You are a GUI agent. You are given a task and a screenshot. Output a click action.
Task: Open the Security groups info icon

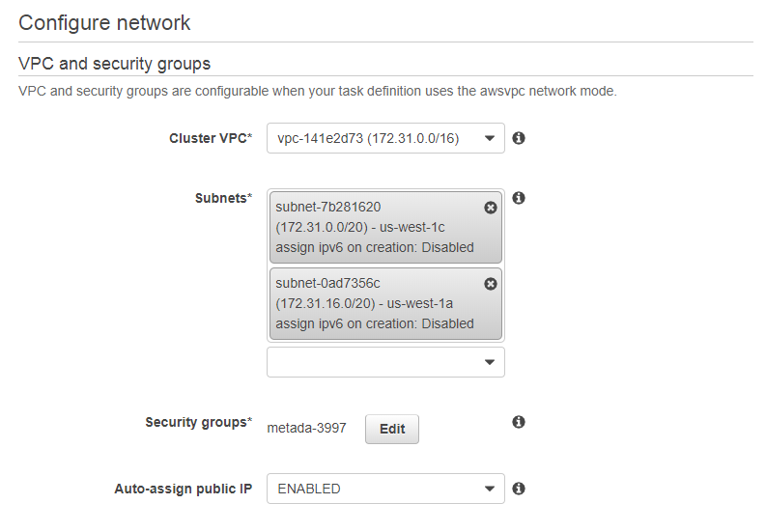pos(519,422)
